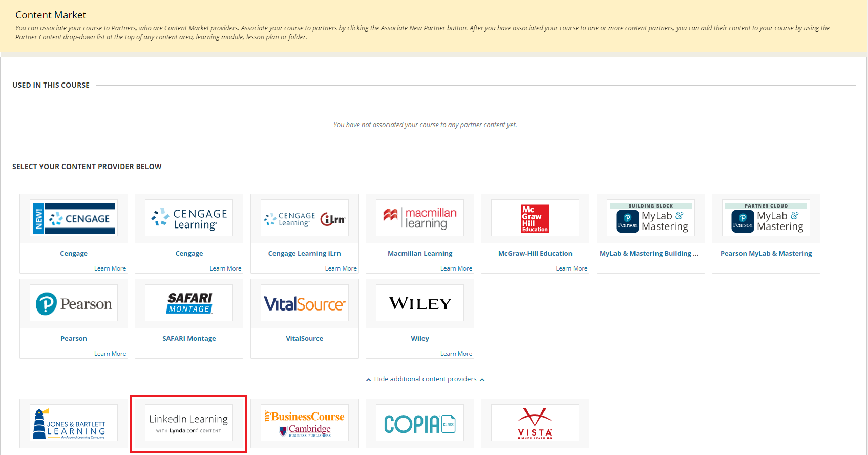Click Learn More under second Cengage card

225,268
